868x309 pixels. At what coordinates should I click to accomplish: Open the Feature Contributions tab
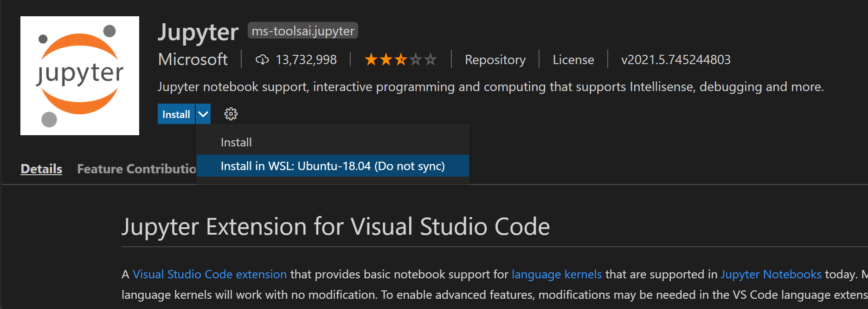coord(136,169)
